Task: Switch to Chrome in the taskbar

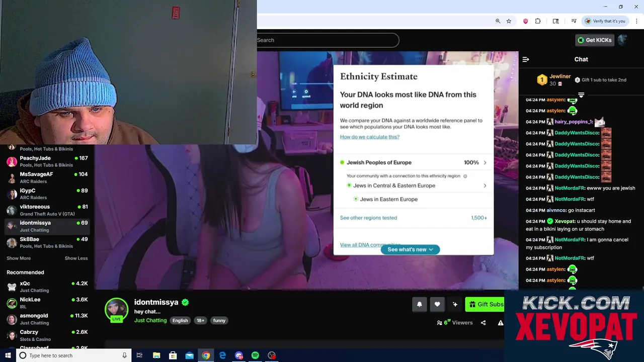Action: pos(206,355)
